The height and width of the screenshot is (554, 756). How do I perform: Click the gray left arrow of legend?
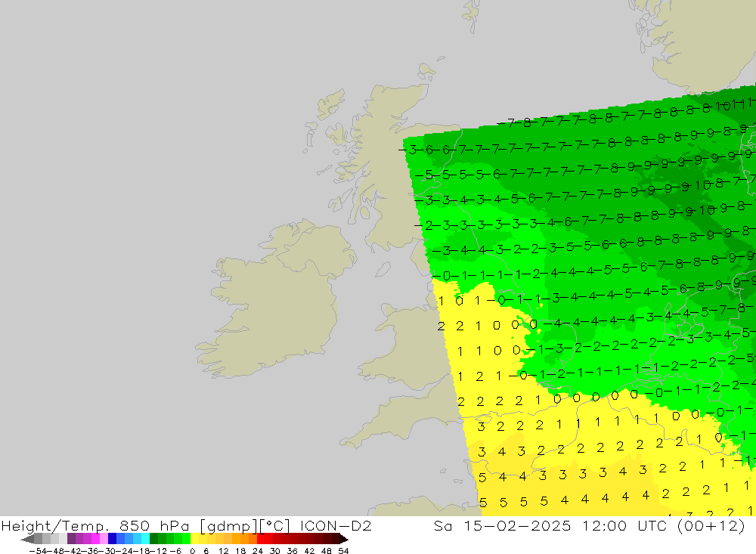(x=27, y=539)
